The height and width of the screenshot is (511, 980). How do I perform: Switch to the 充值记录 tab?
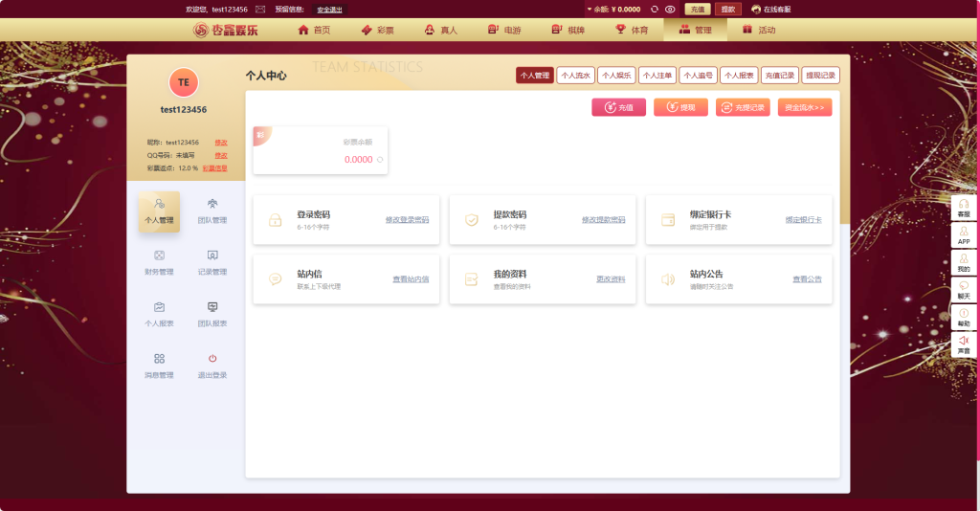779,75
